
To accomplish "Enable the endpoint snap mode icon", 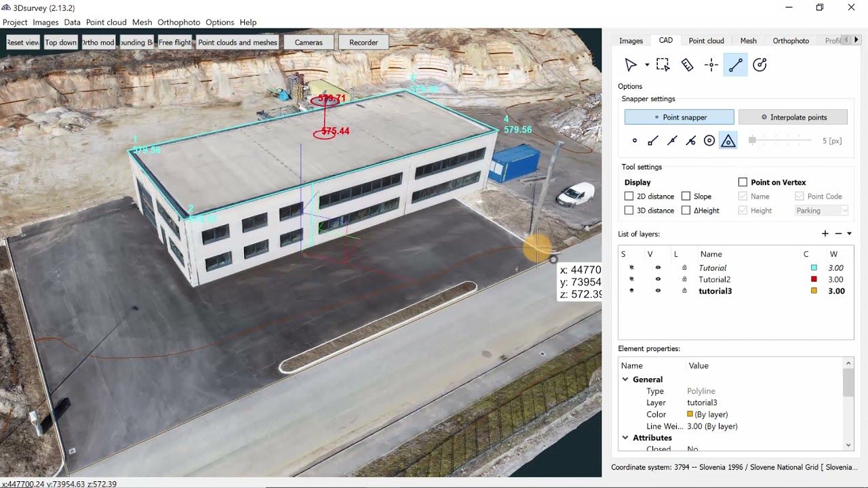I will coord(653,140).
